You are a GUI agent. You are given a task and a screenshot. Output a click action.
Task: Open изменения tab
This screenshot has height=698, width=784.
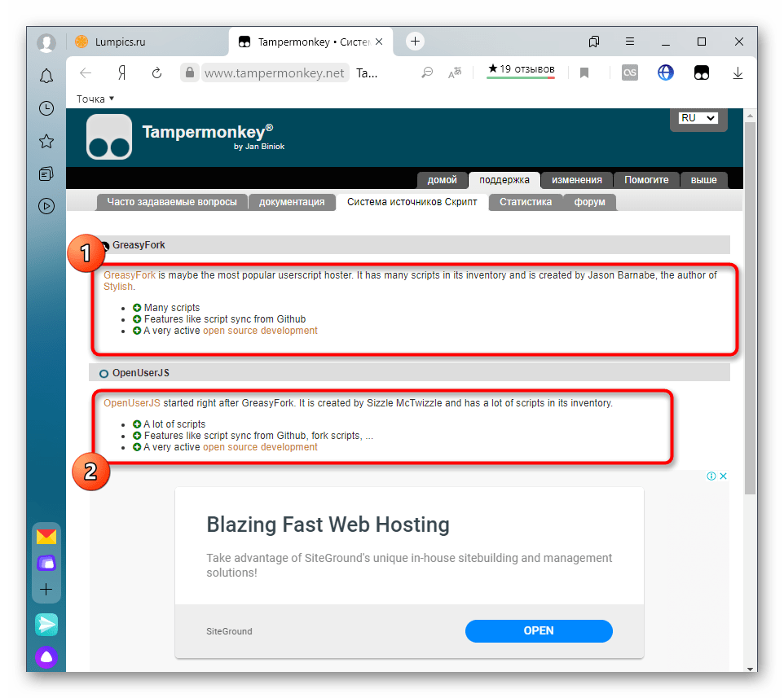coord(576,180)
